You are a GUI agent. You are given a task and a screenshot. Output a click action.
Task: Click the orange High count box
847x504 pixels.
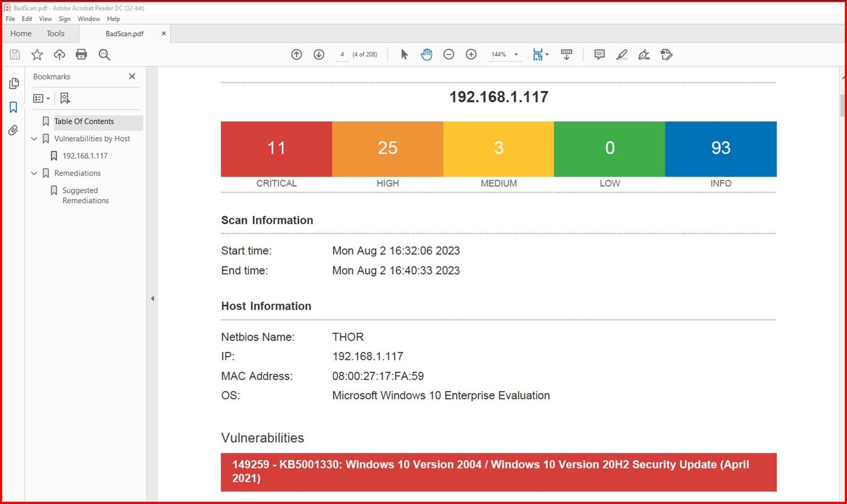[x=388, y=149]
